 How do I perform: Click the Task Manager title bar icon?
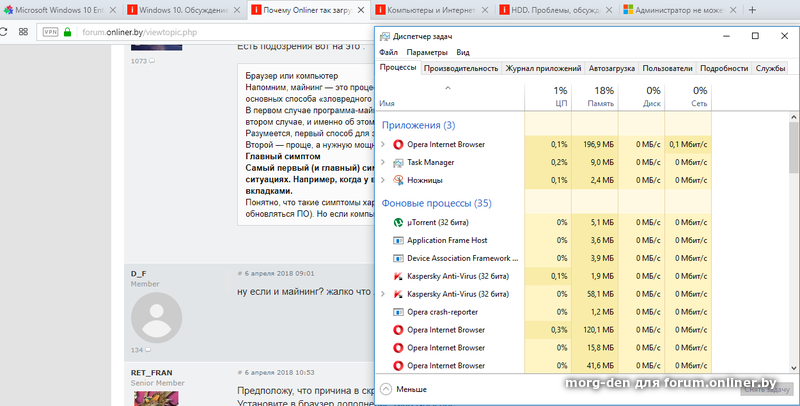[385, 36]
